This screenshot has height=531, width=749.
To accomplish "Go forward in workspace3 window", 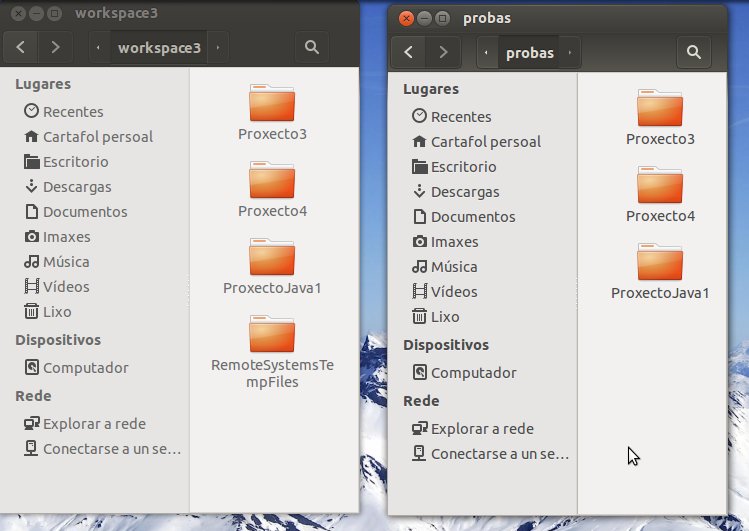I will tap(55, 47).
